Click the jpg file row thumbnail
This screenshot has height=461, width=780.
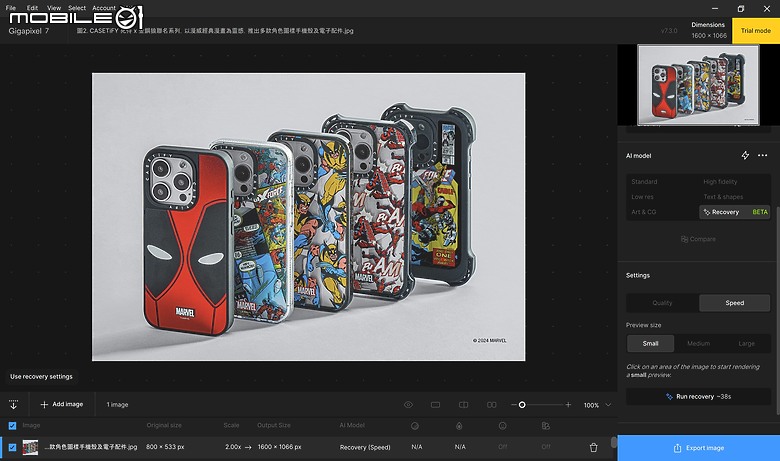click(30, 447)
